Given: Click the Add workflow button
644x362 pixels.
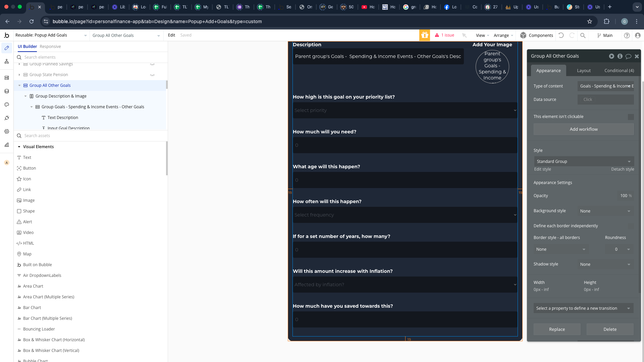Looking at the screenshot, I should 584,129.
